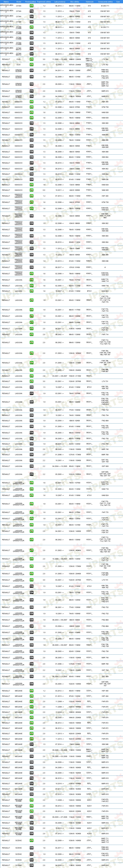Select 'CLIO' model cell in L7X 762 row
This screenshot has height=868, width=123.
click(19, 65)
